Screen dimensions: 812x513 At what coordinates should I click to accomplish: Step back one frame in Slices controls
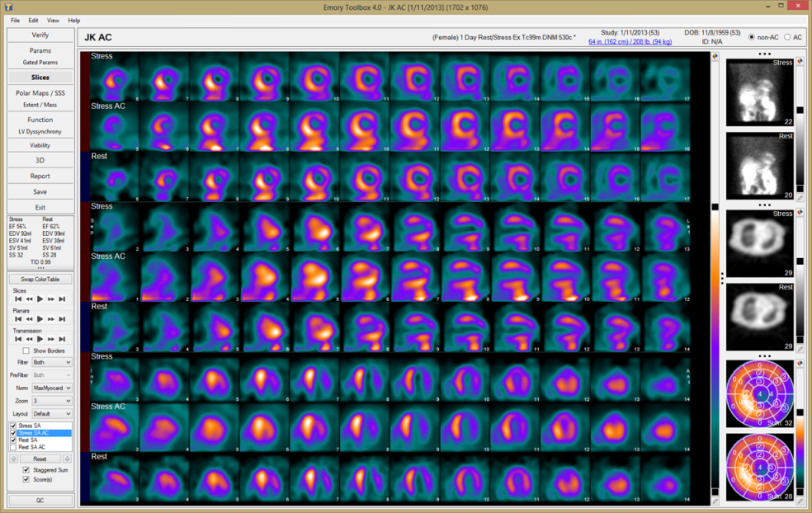[29, 299]
